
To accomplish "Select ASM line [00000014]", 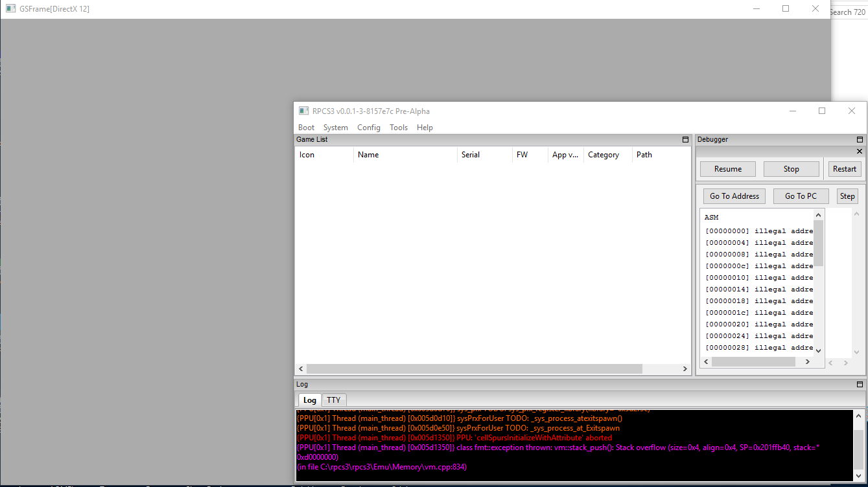I will tap(759, 289).
